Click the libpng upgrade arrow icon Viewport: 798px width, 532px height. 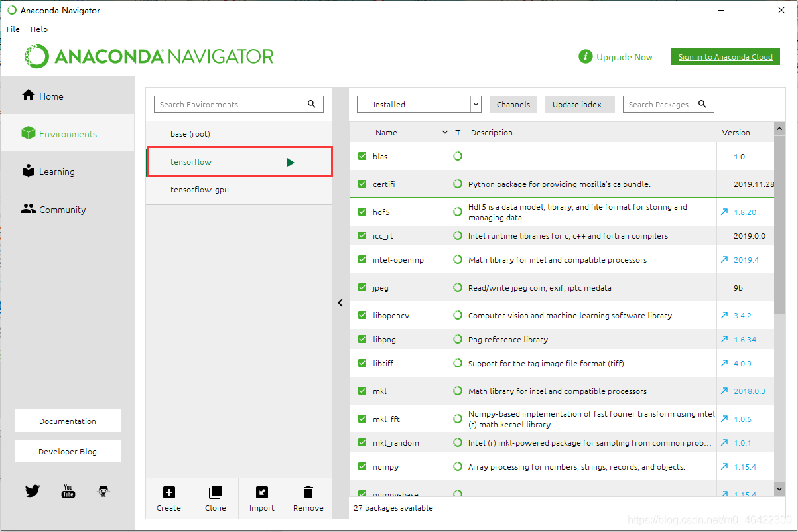[x=724, y=339]
